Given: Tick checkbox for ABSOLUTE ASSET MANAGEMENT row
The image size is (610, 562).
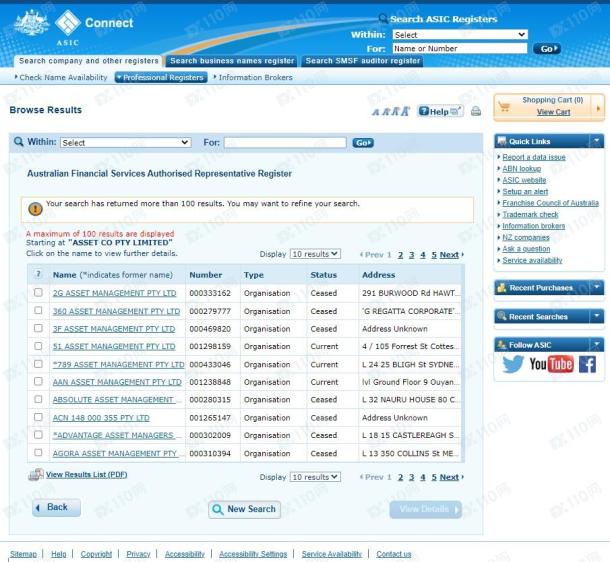Looking at the screenshot, I should coord(38,399).
